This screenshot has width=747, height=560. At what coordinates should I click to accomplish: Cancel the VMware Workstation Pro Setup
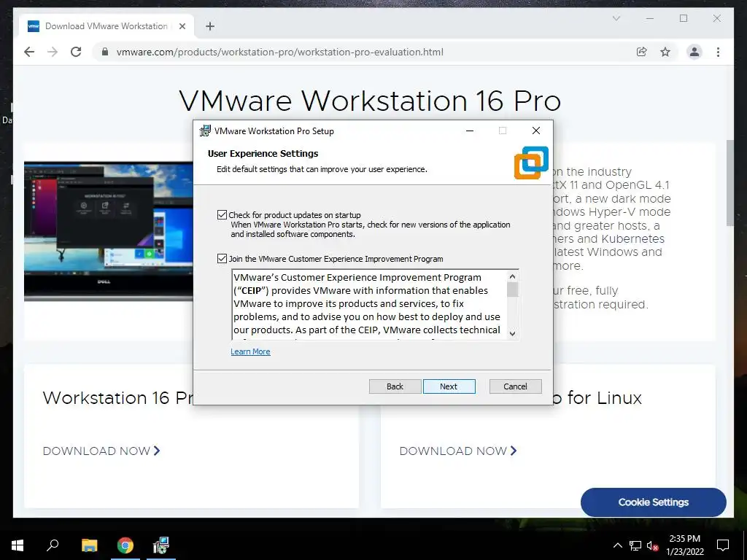point(516,386)
